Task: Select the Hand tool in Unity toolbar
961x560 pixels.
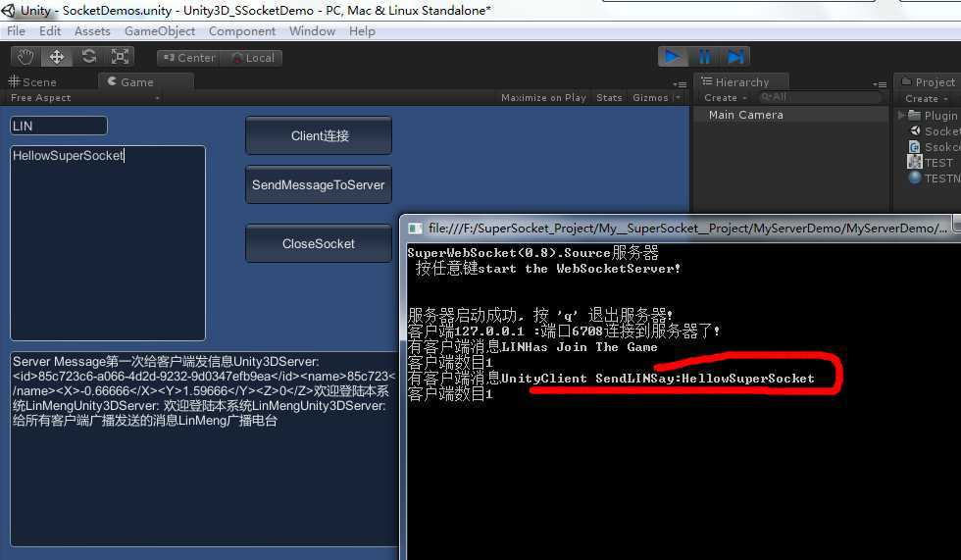Action: [x=25, y=57]
